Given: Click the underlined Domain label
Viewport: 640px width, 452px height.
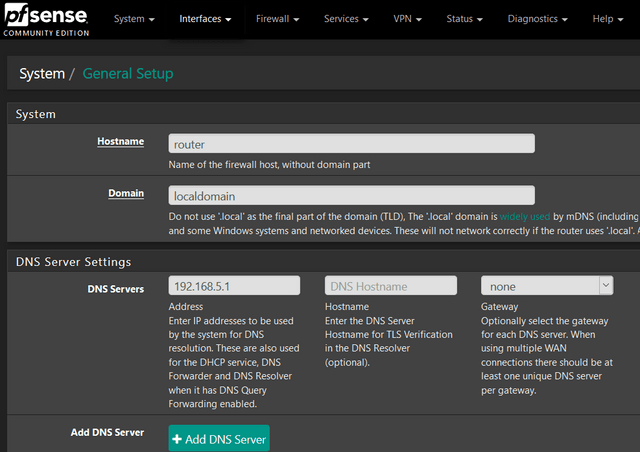Looking at the screenshot, I should pos(126,194).
